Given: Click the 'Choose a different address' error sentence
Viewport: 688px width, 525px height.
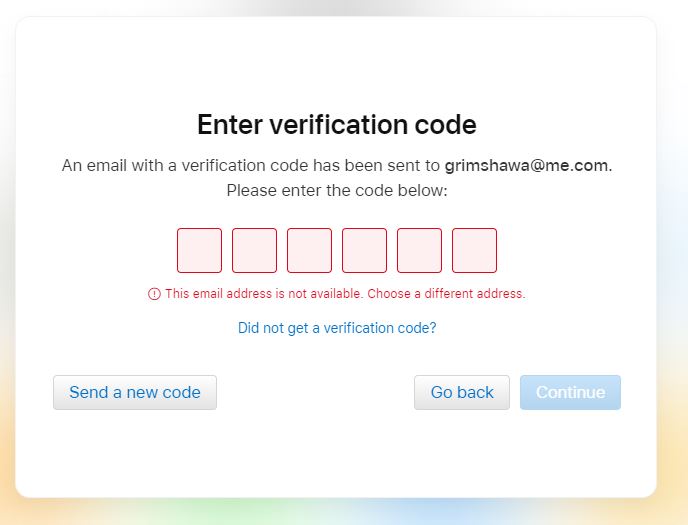Looking at the screenshot, I should [x=446, y=294].
